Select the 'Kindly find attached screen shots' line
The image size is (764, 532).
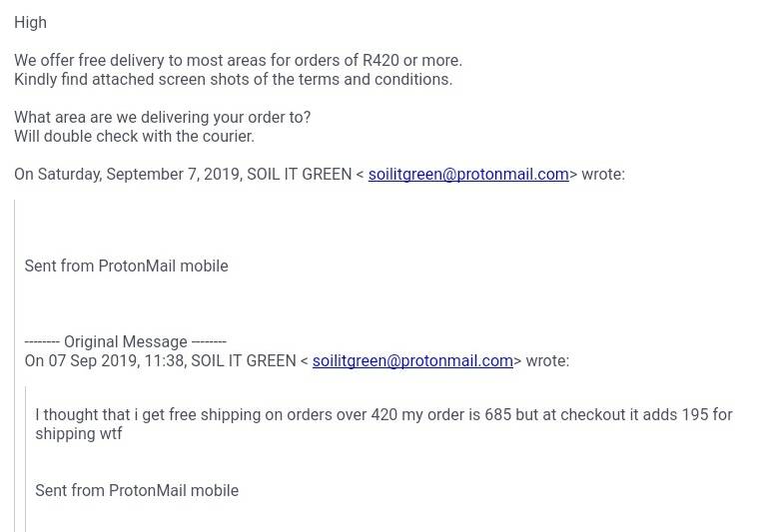(234, 79)
